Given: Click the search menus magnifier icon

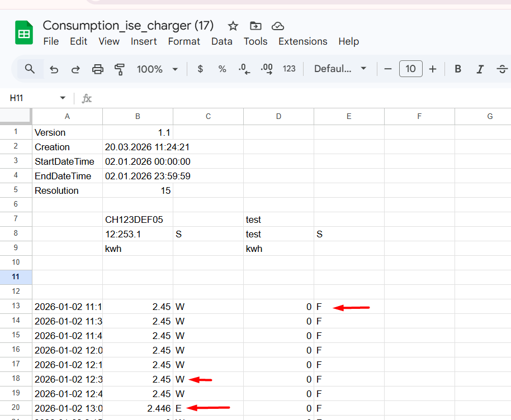Looking at the screenshot, I should tap(30, 69).
